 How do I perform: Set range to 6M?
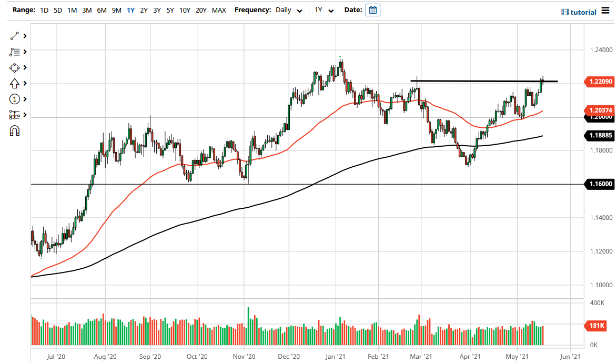102,10
